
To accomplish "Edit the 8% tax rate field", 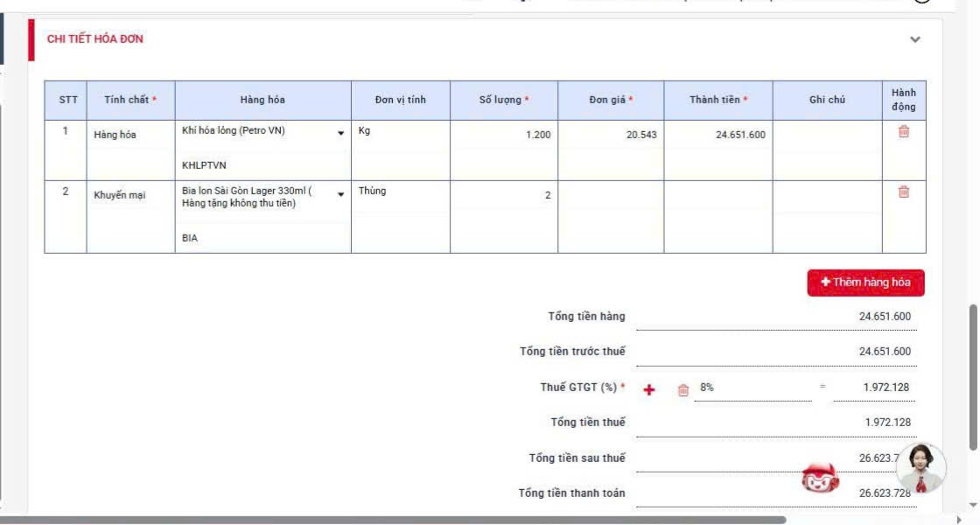I will pyautogui.click(x=752, y=387).
